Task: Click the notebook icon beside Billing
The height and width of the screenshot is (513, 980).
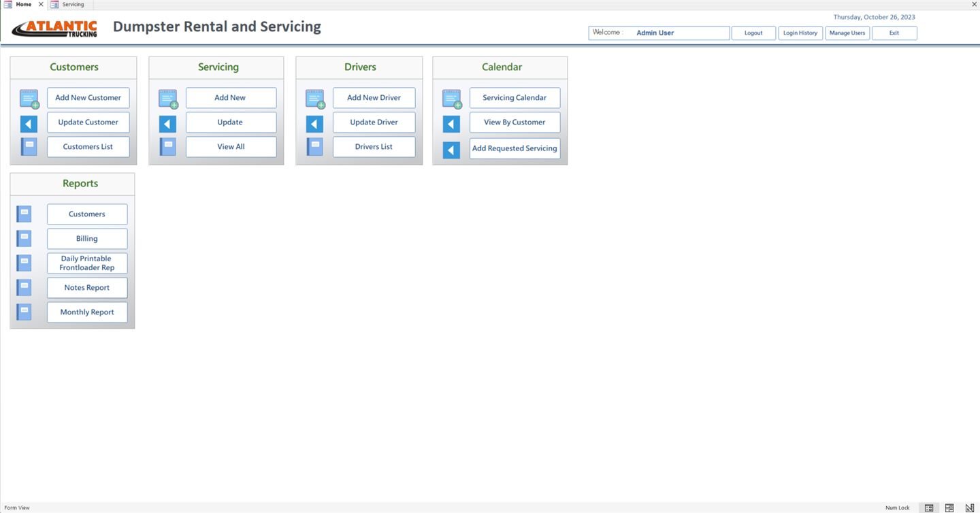Action: 24,238
